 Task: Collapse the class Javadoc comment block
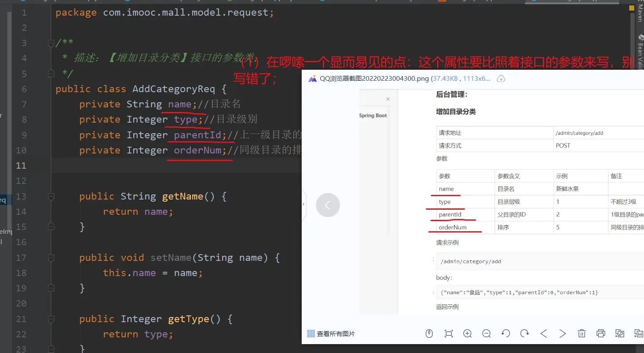[51, 43]
